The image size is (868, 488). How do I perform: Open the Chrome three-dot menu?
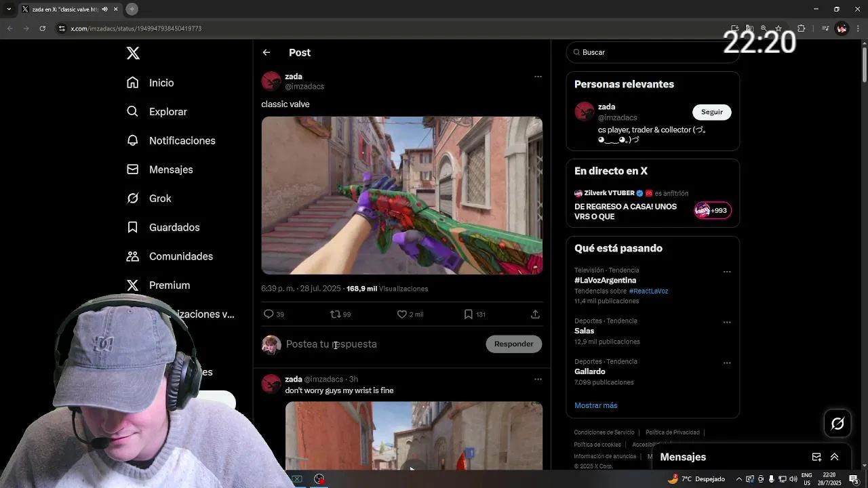pos(857,28)
